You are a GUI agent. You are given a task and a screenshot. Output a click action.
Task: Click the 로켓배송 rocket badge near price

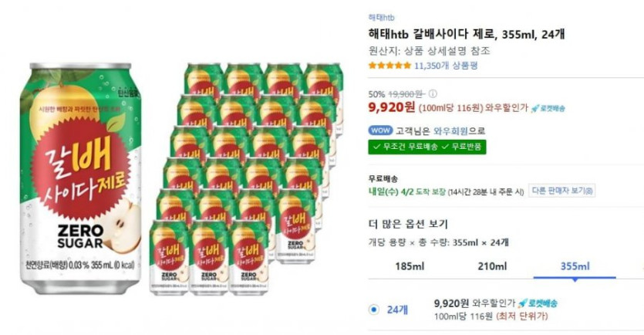coord(548,108)
